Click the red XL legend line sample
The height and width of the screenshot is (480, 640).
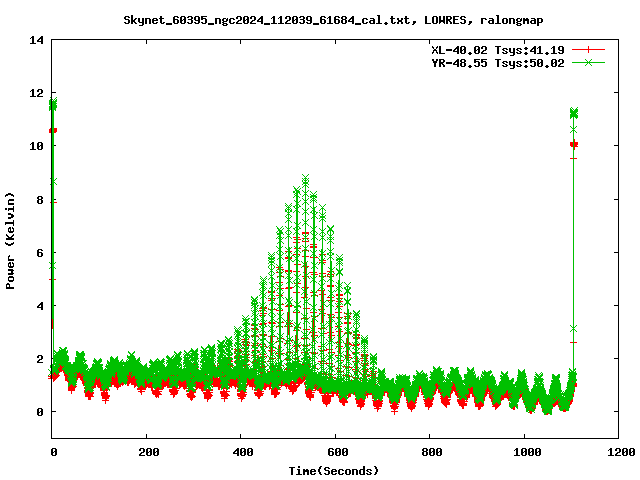(x=588, y=50)
